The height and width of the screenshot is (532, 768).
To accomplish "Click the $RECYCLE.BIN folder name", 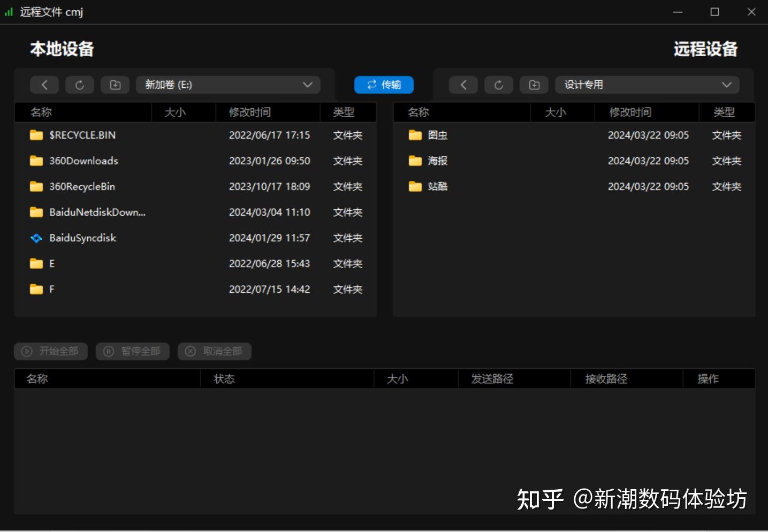I will coord(82,135).
